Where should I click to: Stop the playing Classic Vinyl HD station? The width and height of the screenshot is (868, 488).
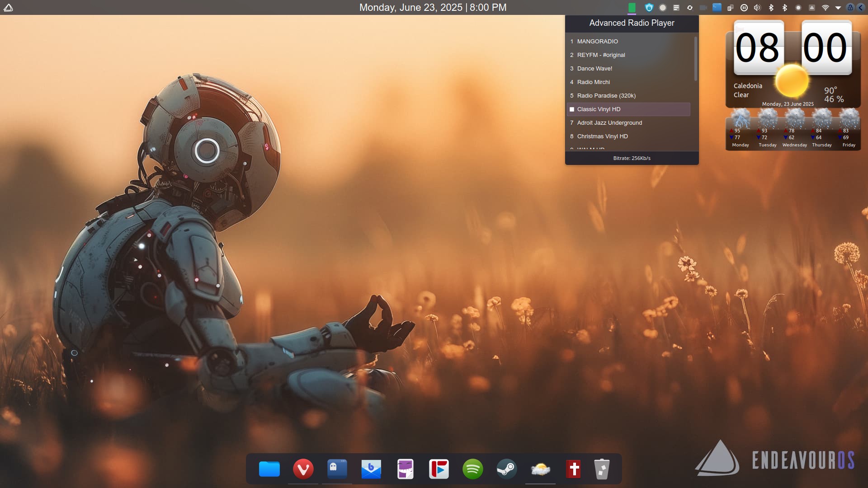point(572,109)
